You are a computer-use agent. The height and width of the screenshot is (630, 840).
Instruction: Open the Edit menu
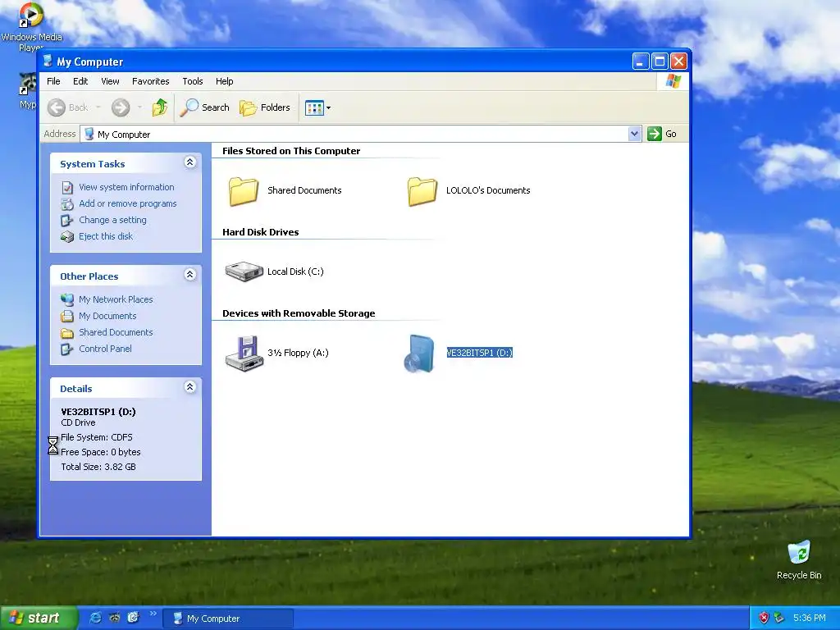point(80,81)
